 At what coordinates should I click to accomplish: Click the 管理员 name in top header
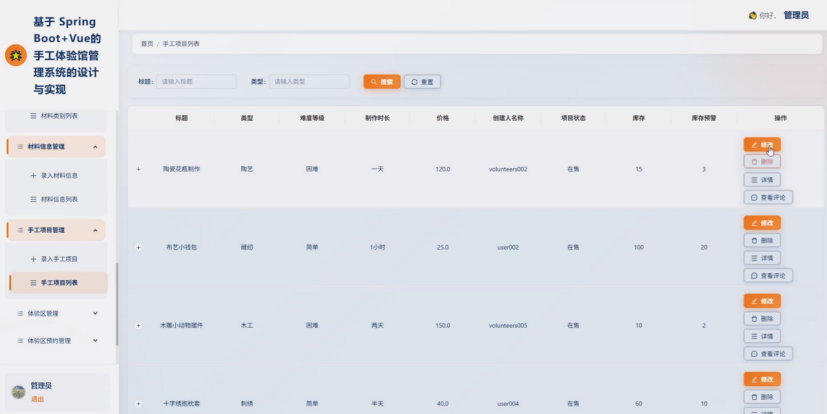(796, 15)
